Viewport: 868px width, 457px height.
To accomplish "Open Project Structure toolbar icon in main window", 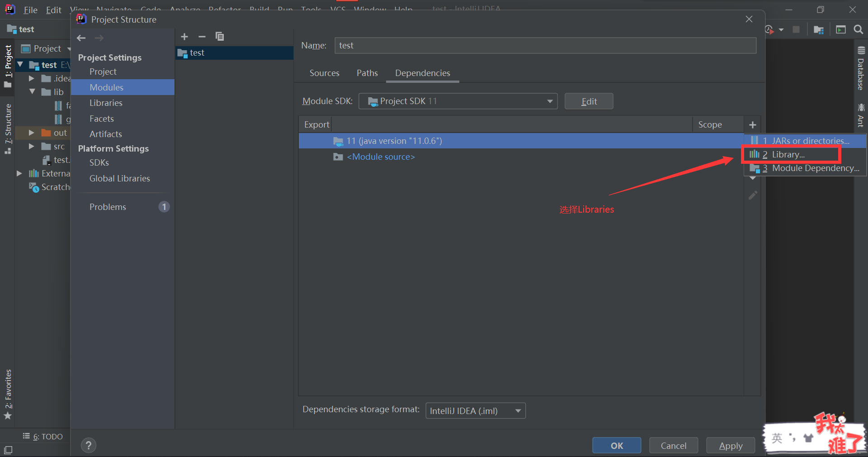I will 819,30.
